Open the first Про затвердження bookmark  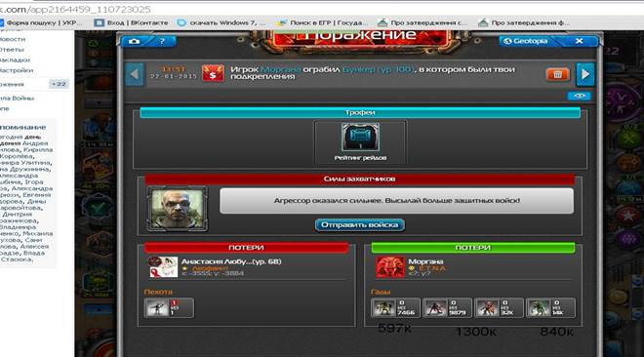pos(423,23)
